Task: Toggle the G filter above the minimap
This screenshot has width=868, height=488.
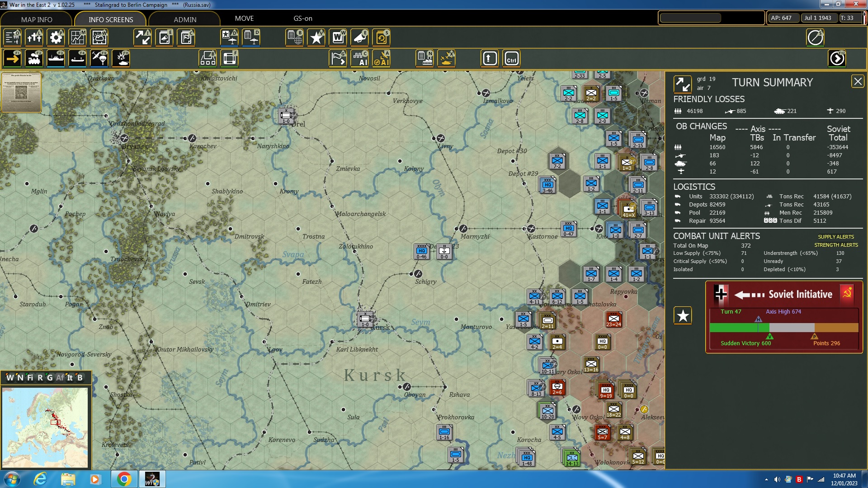Action: click(50, 378)
